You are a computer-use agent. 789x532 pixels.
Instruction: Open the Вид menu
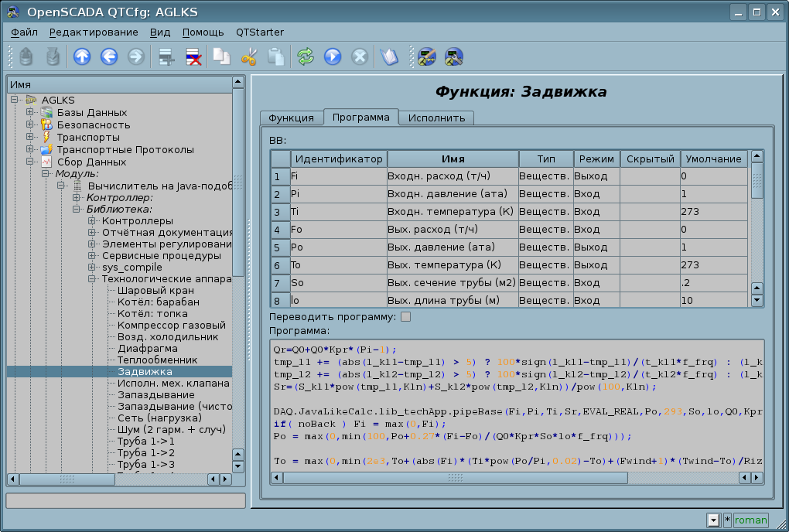tap(160, 32)
